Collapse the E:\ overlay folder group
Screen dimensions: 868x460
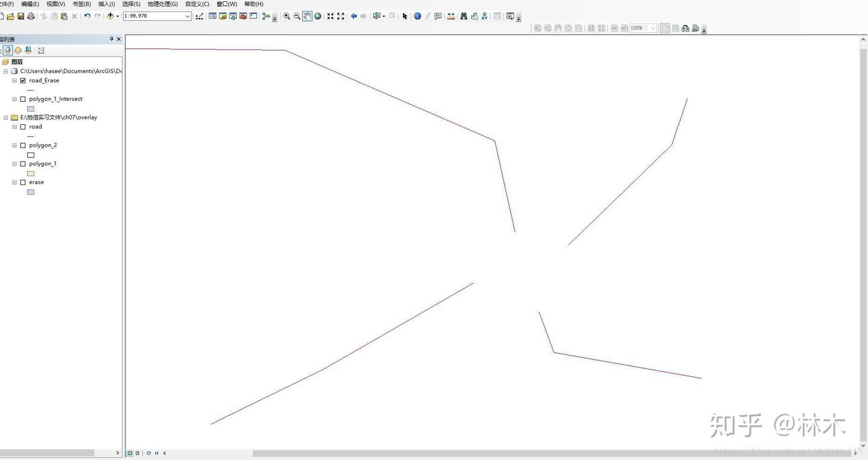pyautogui.click(x=6, y=118)
